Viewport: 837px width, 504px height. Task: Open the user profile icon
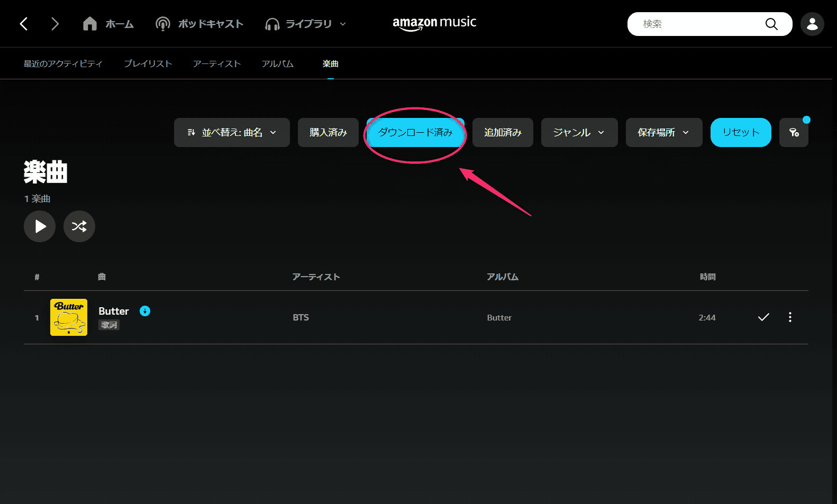coord(812,24)
